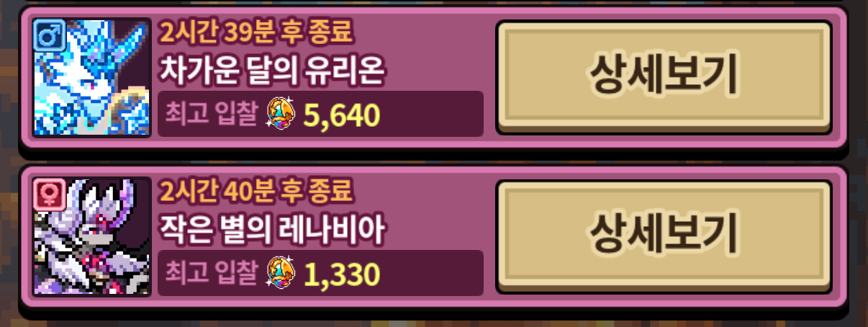Click the name text 차가운 달의 유리온

(273, 71)
